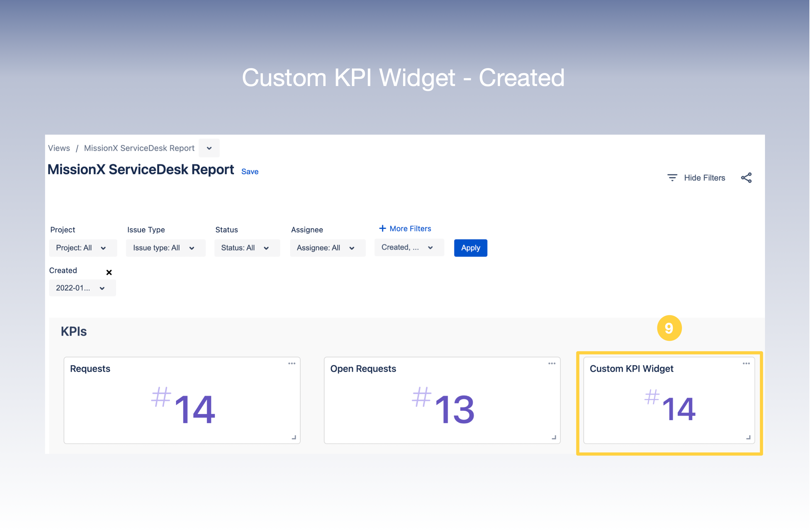Open the report title chevron dropdown

[209, 148]
